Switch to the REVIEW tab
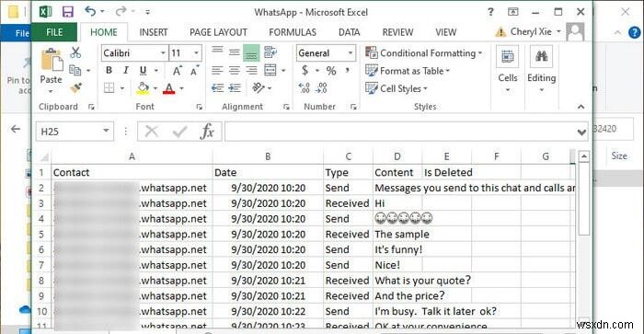Screen dimensions: 644x334 (397, 32)
